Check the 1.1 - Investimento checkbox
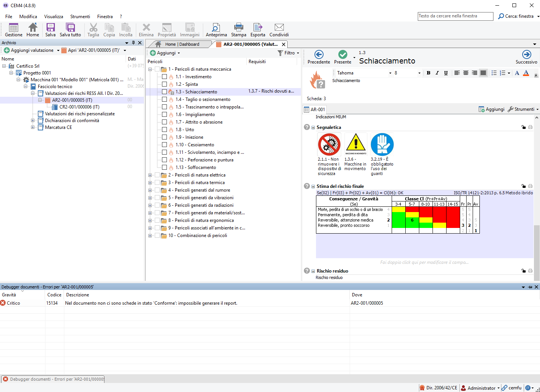 click(164, 77)
